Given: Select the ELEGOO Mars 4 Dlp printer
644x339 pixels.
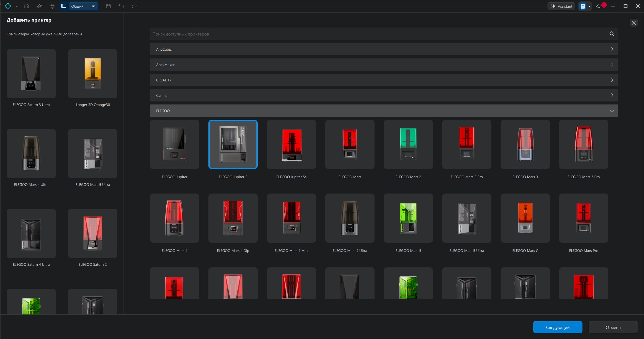Looking at the screenshot, I should (x=233, y=218).
